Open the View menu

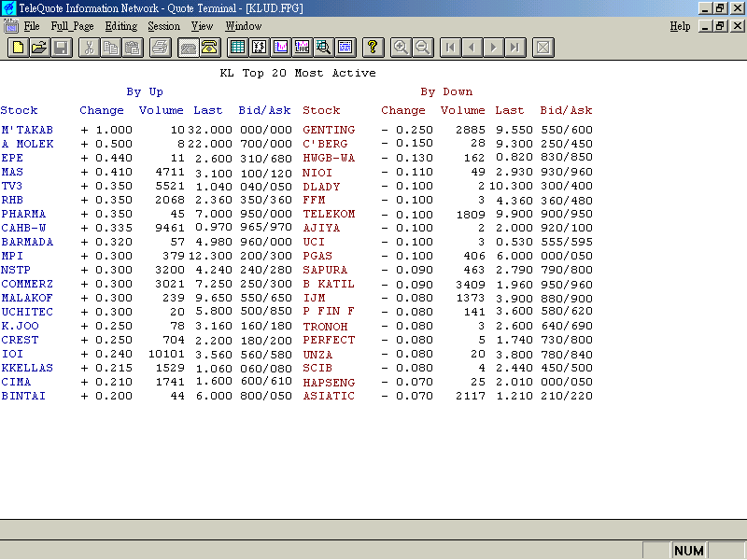202,26
